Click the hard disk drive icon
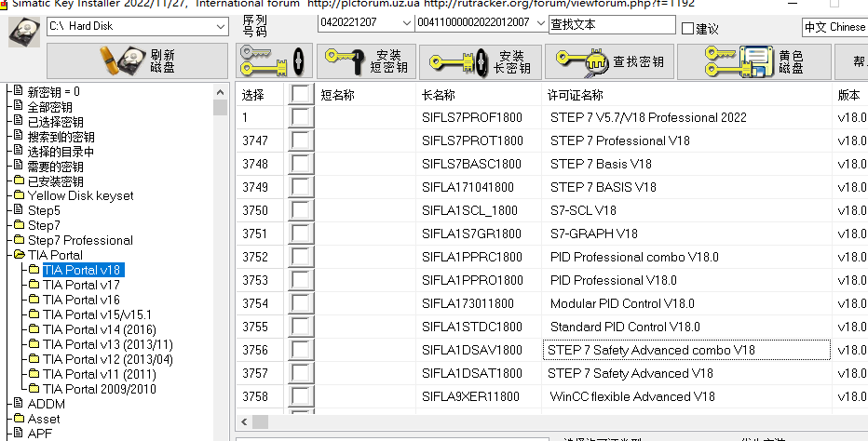Viewport: 868px width, 441px height. (24, 32)
